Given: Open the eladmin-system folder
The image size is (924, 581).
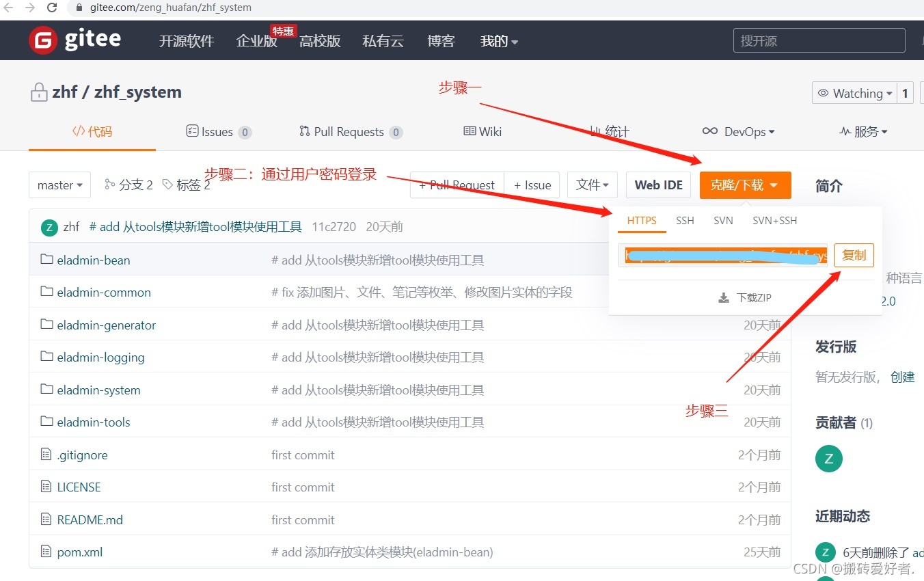Looking at the screenshot, I should point(98,390).
